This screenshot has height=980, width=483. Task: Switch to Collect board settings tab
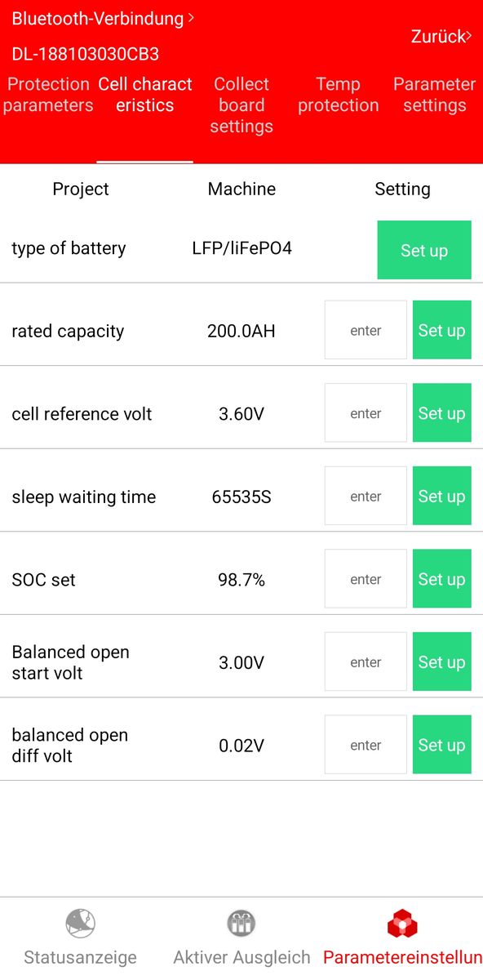pos(241,105)
